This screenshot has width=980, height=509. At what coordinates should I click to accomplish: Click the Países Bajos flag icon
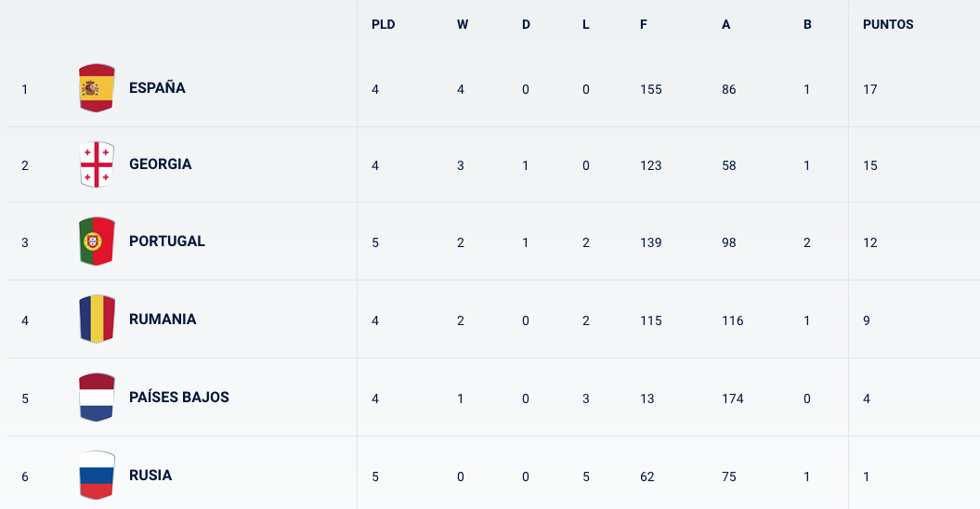(x=97, y=397)
